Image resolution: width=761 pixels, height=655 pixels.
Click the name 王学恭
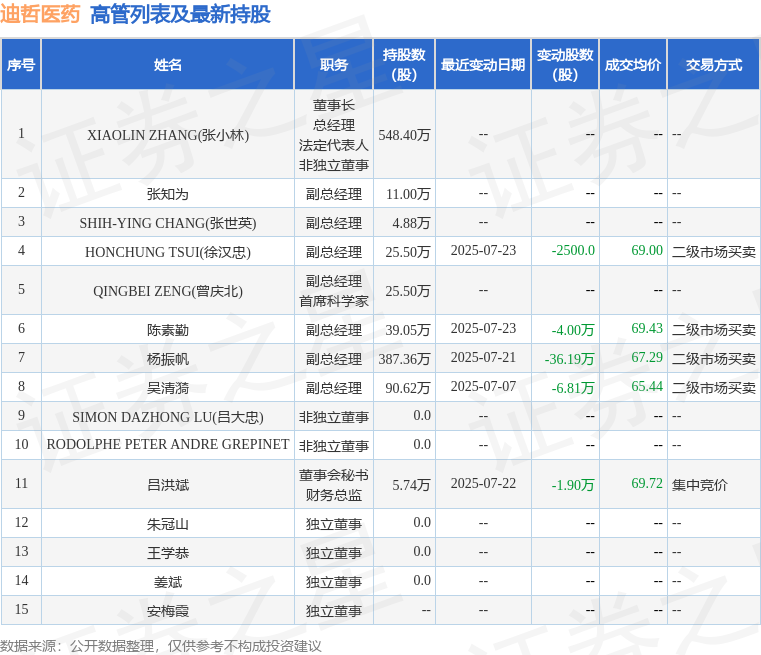tap(167, 554)
